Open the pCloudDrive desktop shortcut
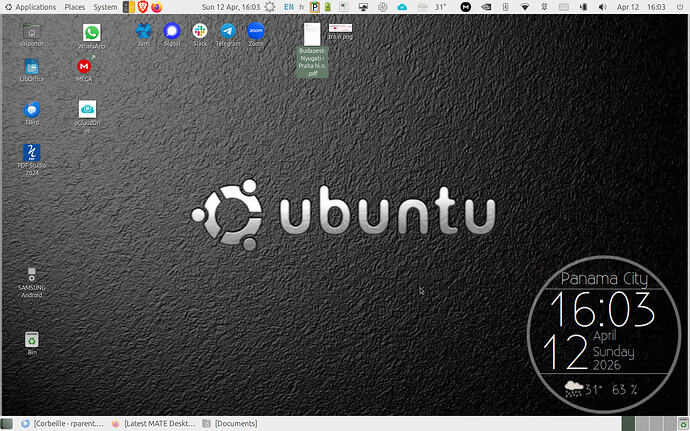This screenshot has height=431, width=690. tap(87, 117)
